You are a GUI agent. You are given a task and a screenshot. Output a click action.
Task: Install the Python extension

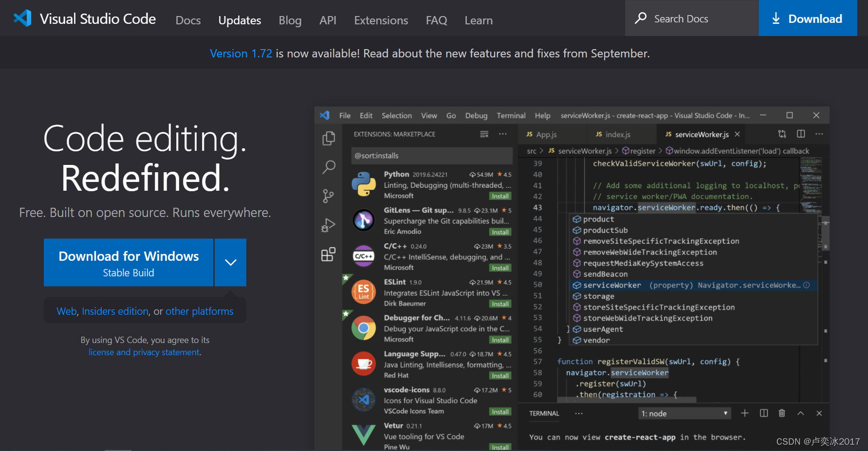tap(500, 196)
